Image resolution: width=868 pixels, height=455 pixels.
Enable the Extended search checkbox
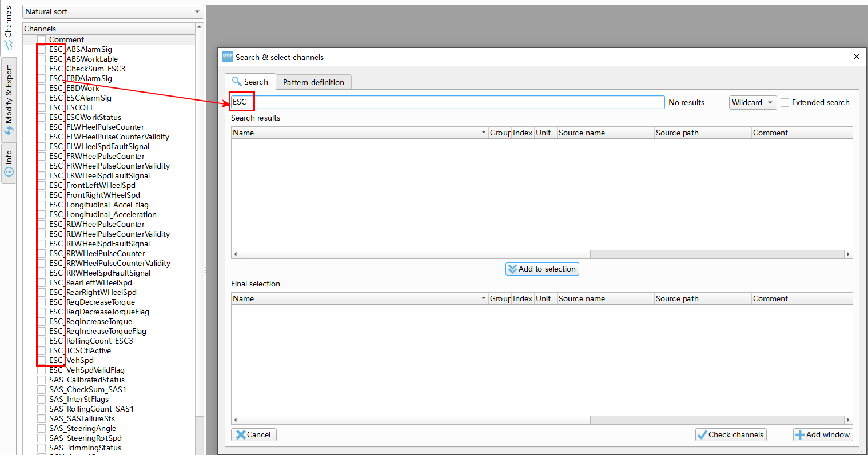[785, 102]
